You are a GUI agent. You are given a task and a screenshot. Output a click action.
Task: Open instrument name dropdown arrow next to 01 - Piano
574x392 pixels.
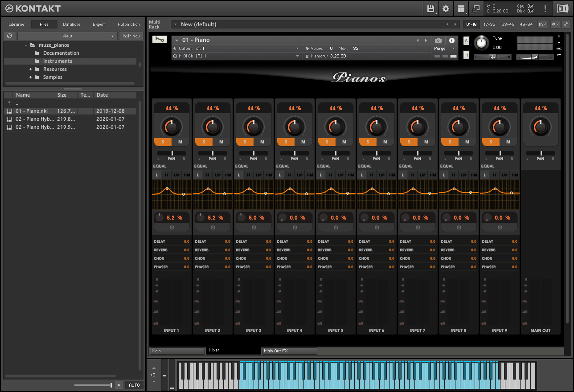176,40
